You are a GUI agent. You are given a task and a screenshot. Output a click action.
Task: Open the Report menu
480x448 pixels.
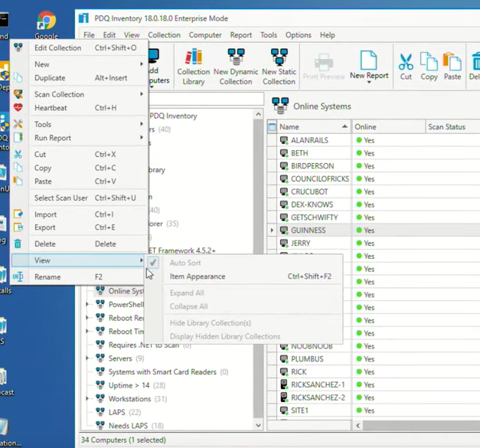(241, 35)
